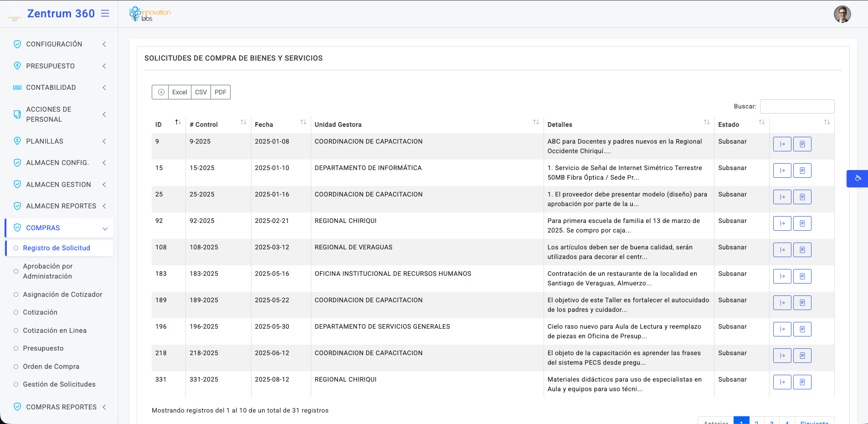The image size is (868, 424).
Task: Toggle the hamburger sidebar menu
Action: point(105,14)
